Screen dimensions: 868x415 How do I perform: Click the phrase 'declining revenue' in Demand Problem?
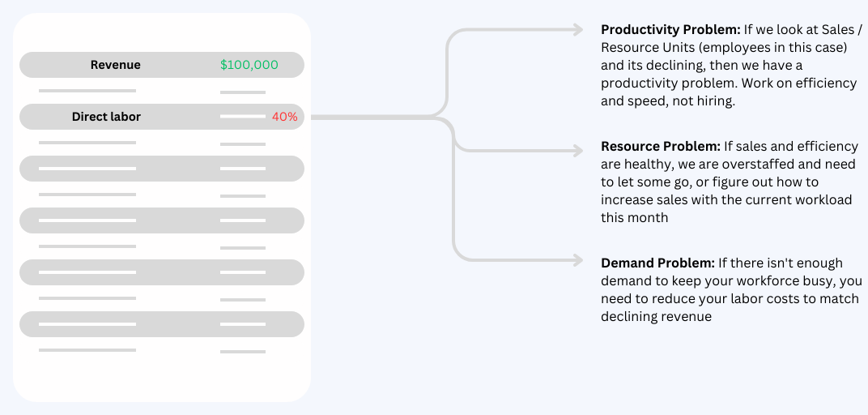[x=656, y=317]
